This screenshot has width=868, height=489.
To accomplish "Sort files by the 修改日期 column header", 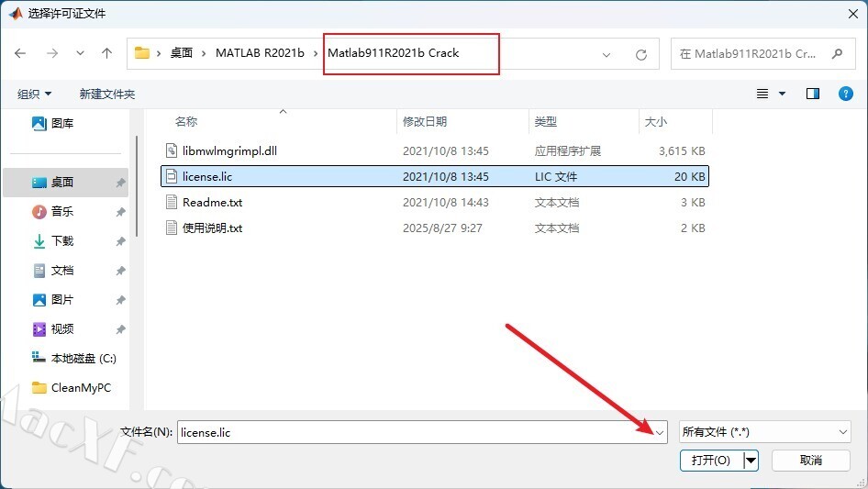I will [425, 121].
